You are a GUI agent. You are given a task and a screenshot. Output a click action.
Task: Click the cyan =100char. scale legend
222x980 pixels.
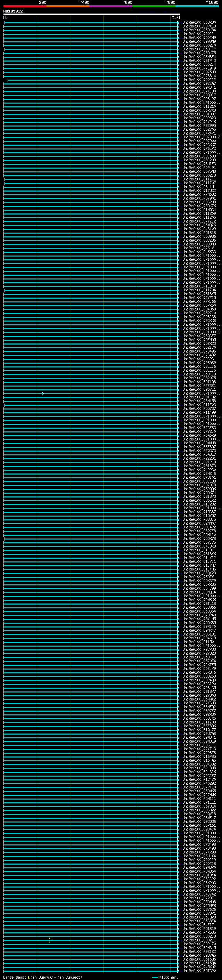click(165, 977)
